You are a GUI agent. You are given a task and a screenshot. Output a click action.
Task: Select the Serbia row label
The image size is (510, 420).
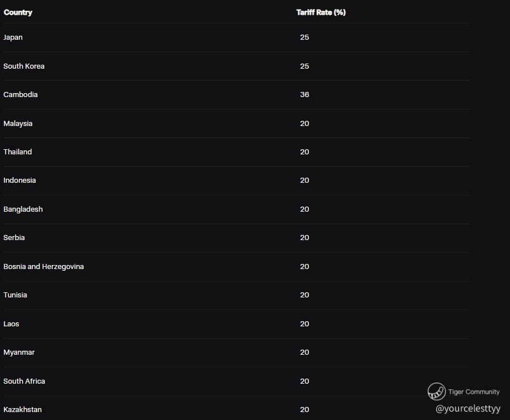point(14,238)
